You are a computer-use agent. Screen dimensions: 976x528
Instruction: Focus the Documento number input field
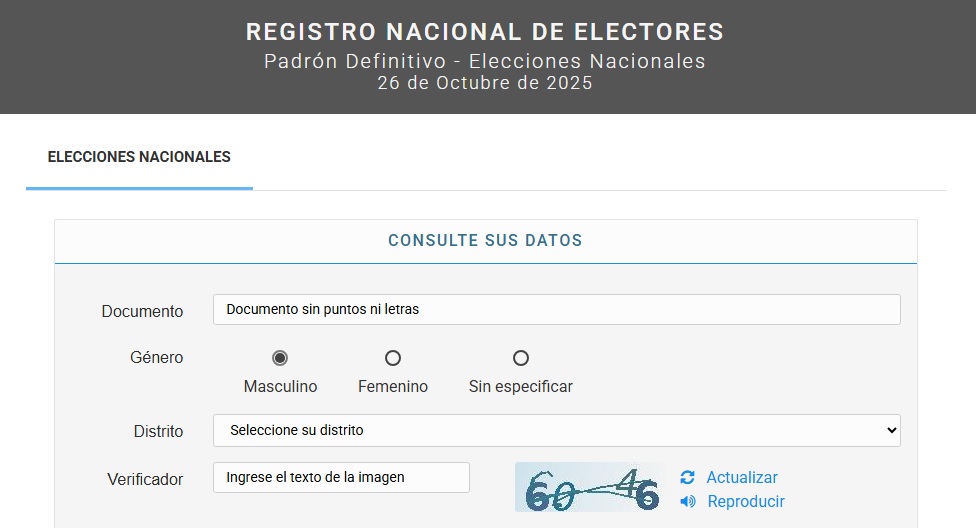click(x=556, y=310)
